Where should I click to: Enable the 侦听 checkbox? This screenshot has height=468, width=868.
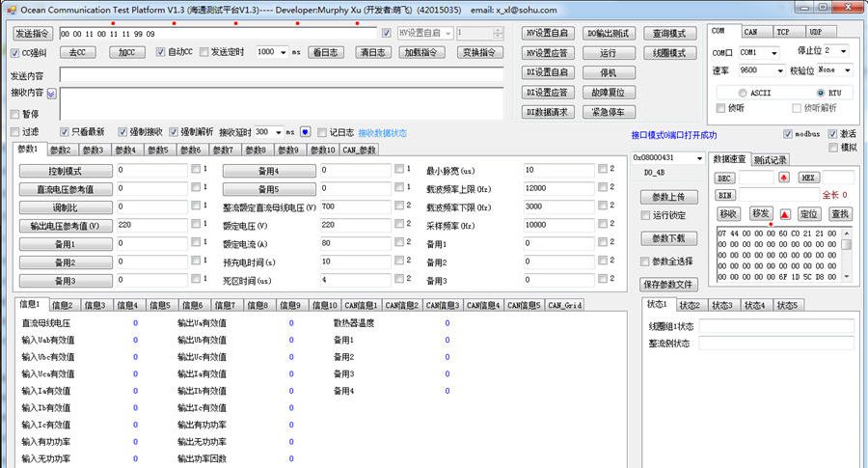click(720, 108)
